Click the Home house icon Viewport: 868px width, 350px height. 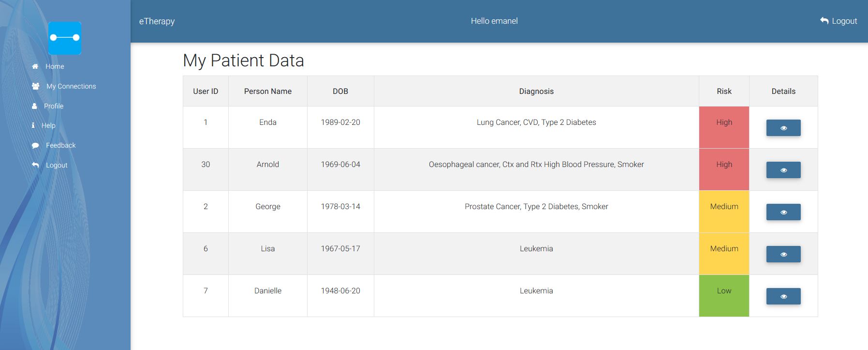pyautogui.click(x=35, y=66)
